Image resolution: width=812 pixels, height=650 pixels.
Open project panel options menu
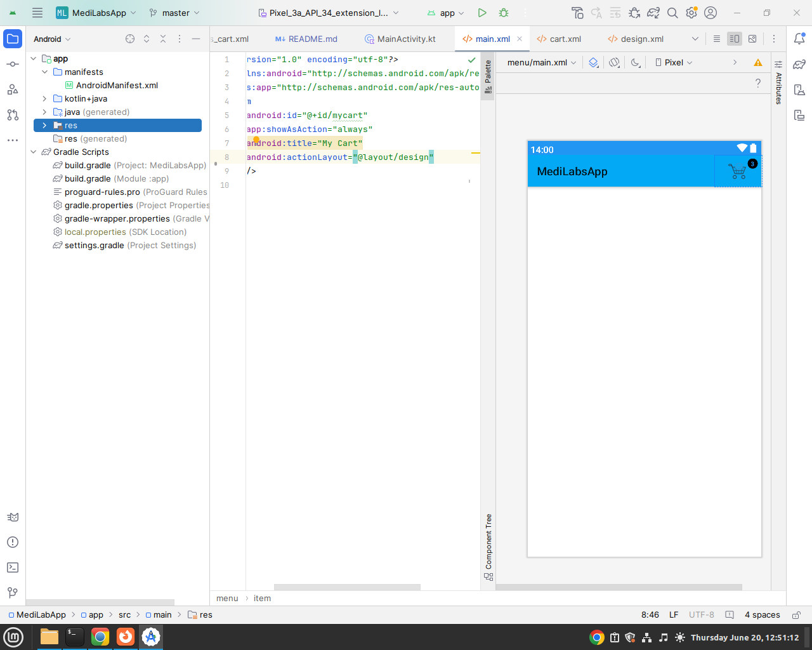click(180, 39)
